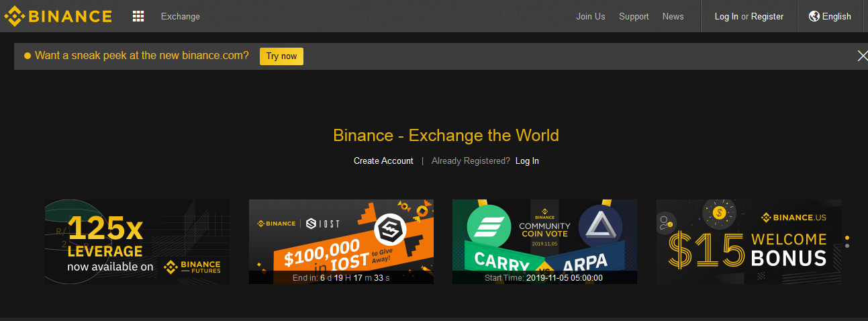The image size is (868, 321).
Task: Click Register in the header
Action: 767,16
